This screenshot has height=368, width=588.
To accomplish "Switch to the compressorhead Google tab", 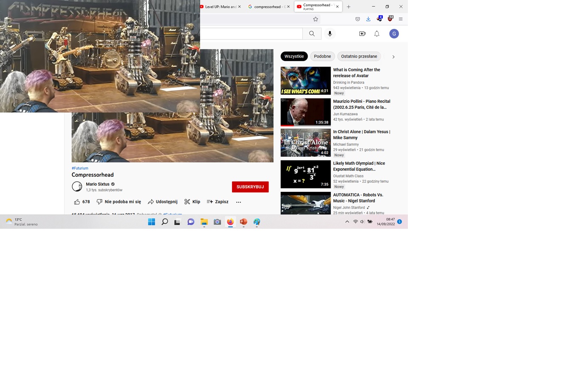I will 269,7.
